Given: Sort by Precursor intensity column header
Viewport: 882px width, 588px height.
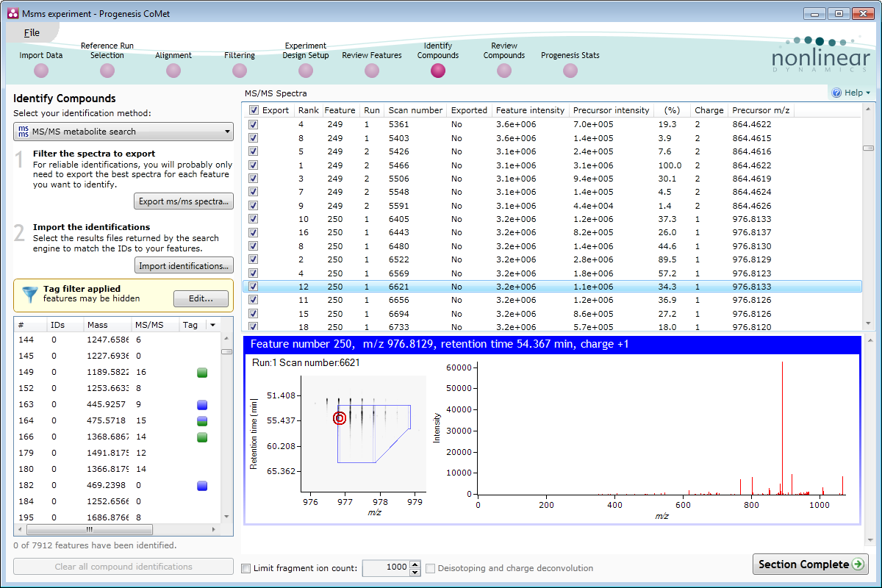Looking at the screenshot, I should click(x=611, y=110).
